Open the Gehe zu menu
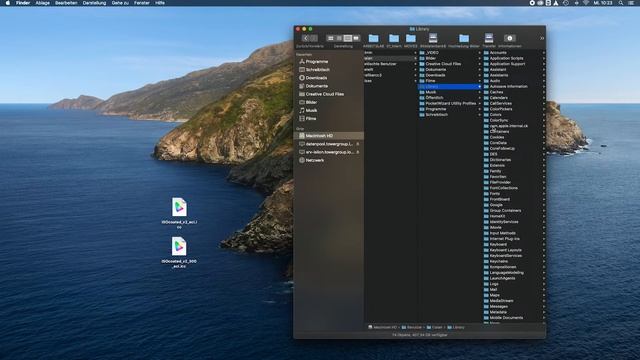This screenshot has height=360, width=640. 120,3
